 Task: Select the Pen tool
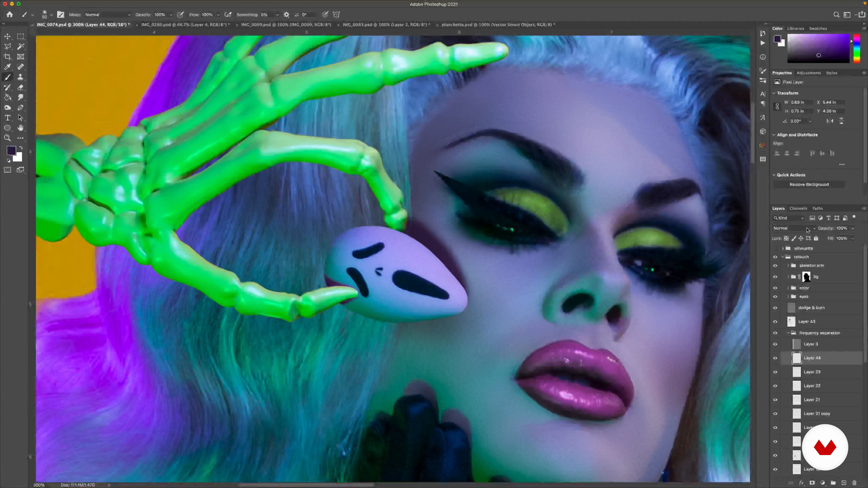21,108
